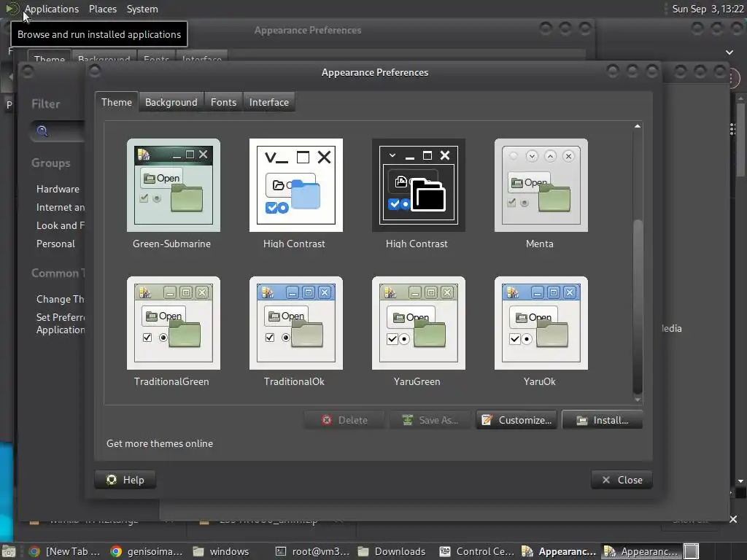The height and width of the screenshot is (560, 747).
Task: Select Internet and Network group in sidebar
Action: (61, 207)
